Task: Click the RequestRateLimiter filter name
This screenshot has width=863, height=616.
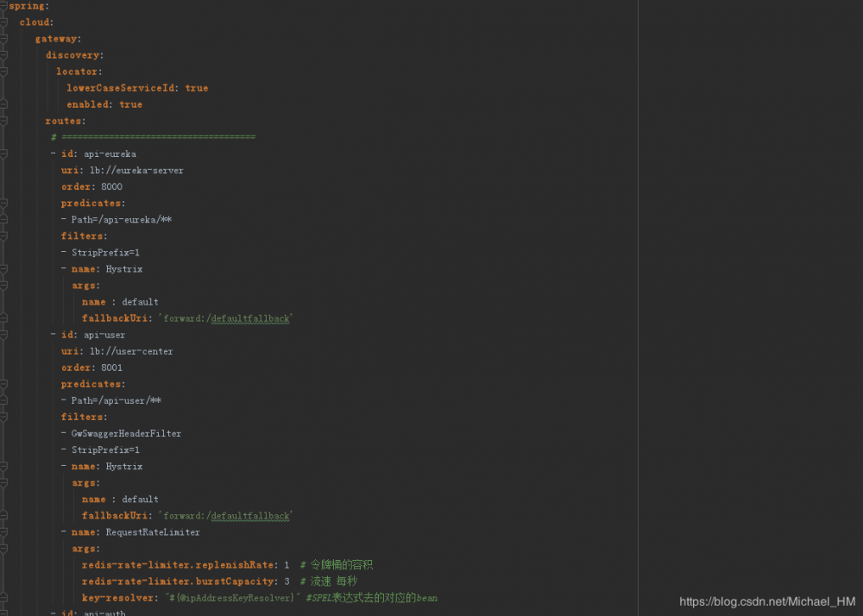Action: click(153, 532)
